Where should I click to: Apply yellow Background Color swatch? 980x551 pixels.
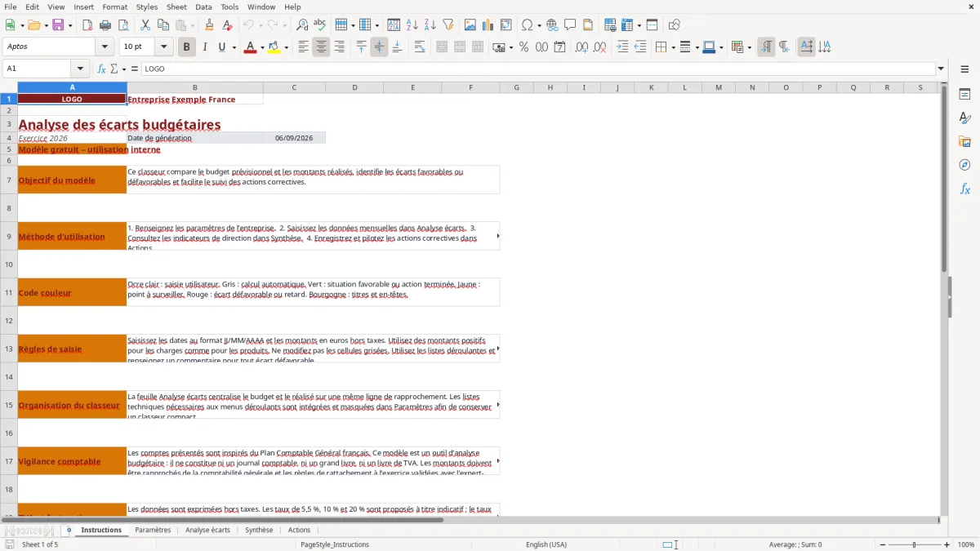coord(274,47)
